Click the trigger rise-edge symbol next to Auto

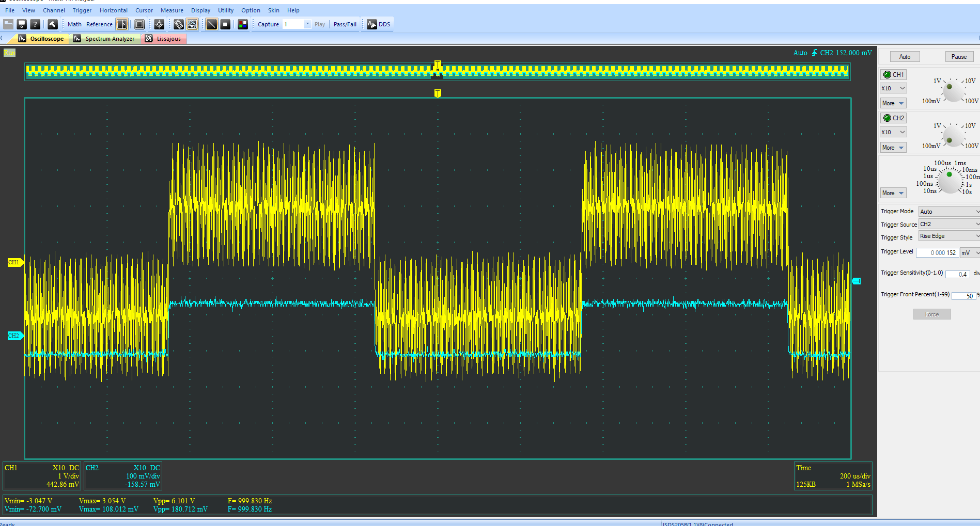click(x=814, y=53)
